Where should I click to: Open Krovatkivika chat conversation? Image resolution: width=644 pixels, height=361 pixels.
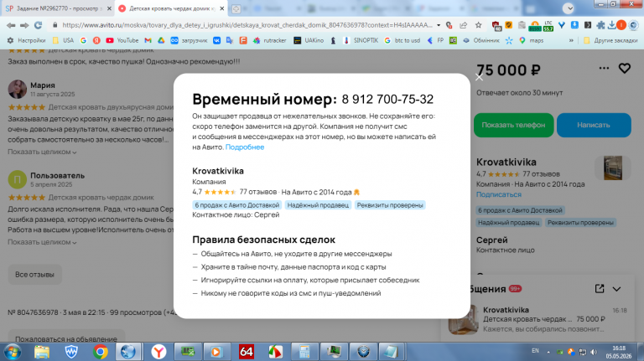coord(538,319)
